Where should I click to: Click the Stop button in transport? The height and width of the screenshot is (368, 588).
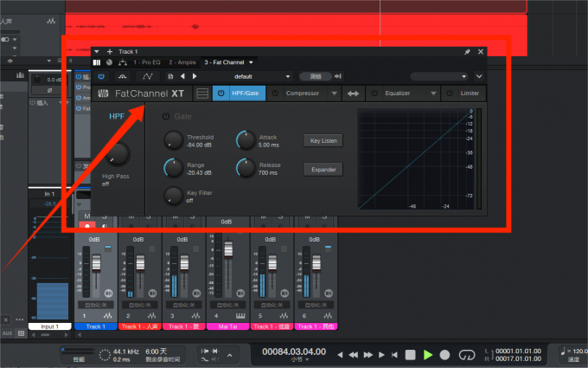(x=410, y=354)
